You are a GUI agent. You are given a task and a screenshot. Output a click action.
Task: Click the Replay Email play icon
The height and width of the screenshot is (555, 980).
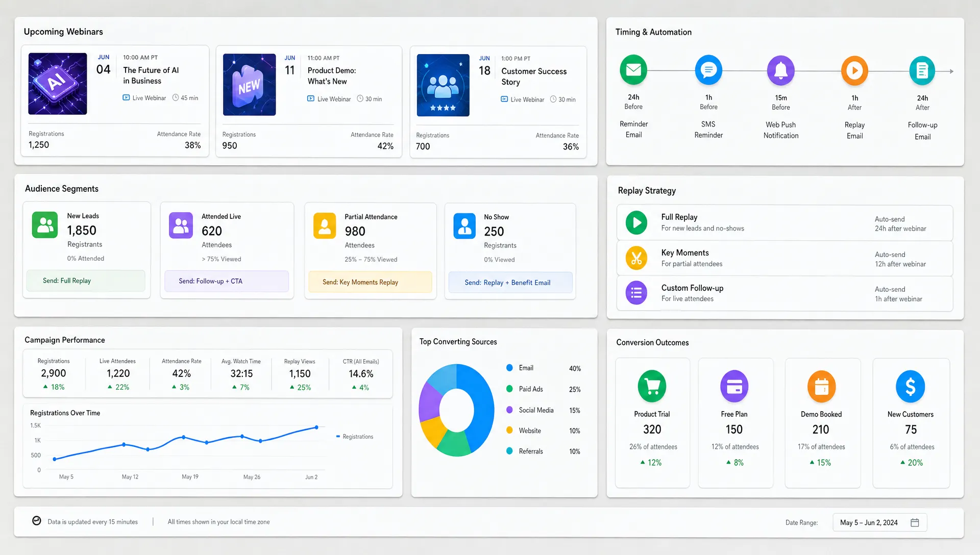854,70
